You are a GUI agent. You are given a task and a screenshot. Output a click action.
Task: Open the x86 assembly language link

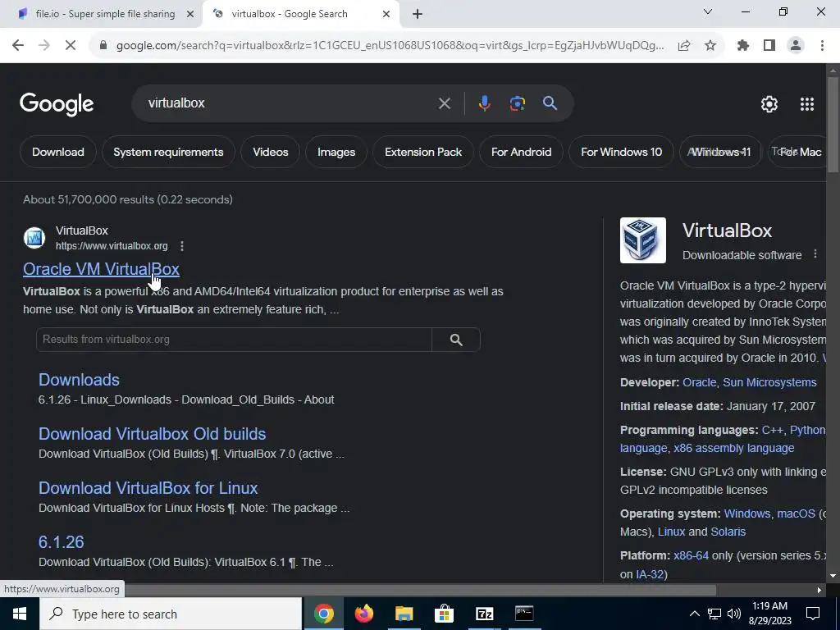tap(733, 448)
